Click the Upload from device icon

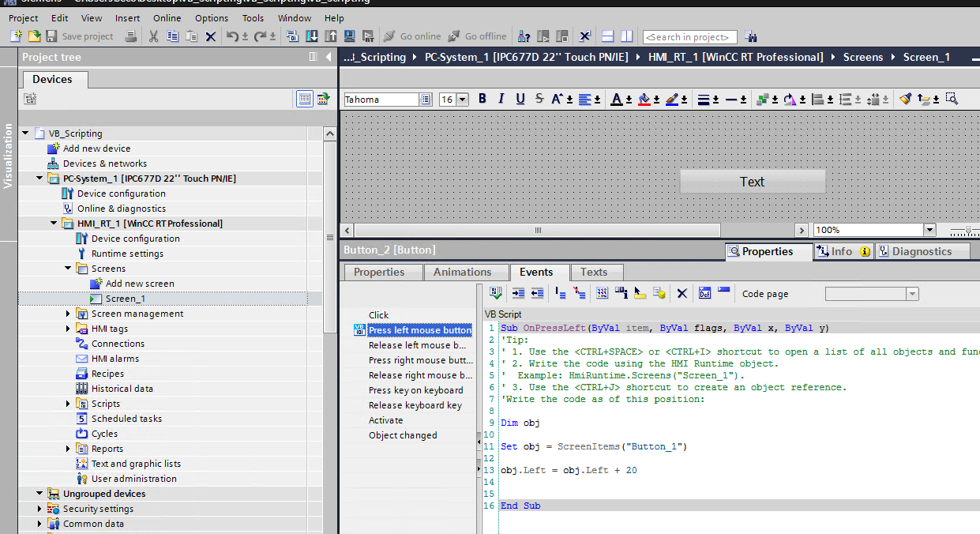330,36
